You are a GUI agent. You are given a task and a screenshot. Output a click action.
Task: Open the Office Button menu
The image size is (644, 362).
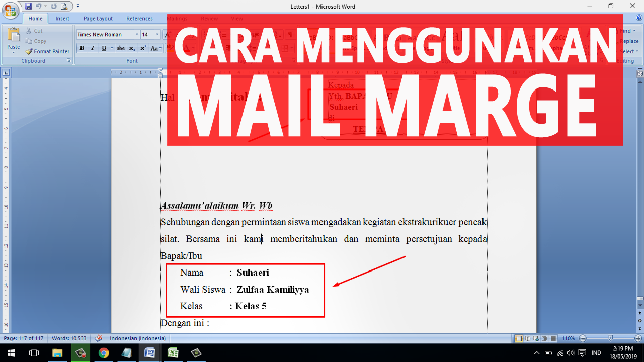click(10, 10)
